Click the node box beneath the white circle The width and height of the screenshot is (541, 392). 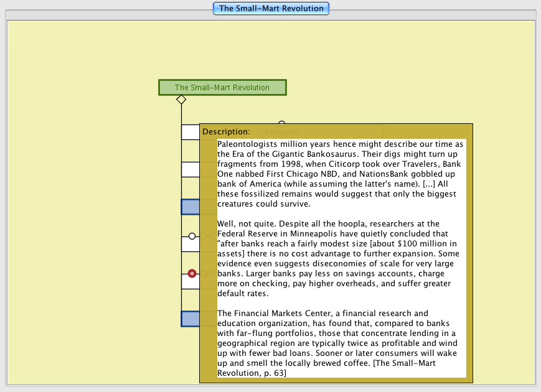(x=190, y=244)
